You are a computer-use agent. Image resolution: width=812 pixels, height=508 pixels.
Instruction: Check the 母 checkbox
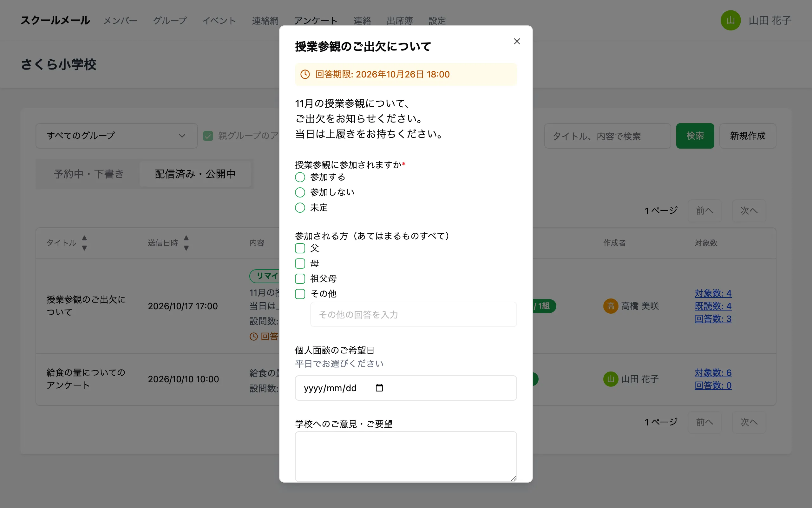300,264
